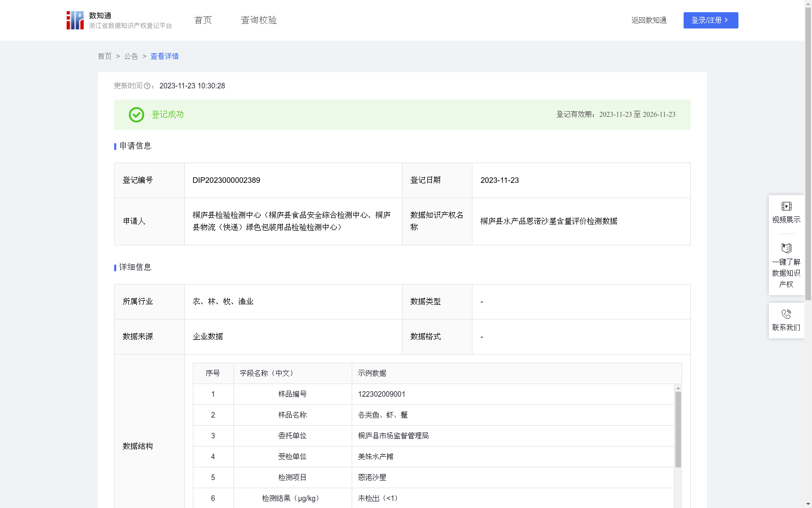This screenshot has height=508, width=812.
Task: Click the 桐庐县市场监督管理局 cell
Action: 393,436
